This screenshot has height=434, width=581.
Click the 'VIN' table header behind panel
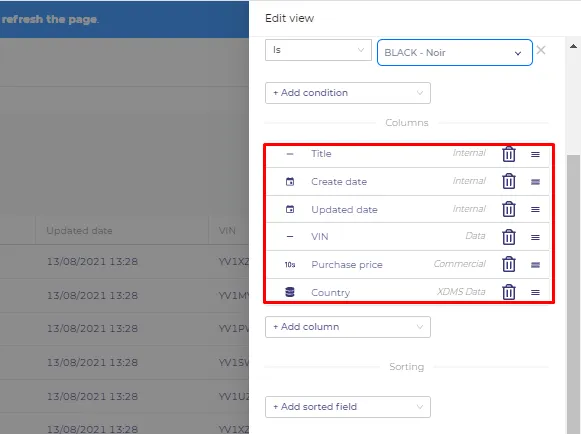point(227,231)
